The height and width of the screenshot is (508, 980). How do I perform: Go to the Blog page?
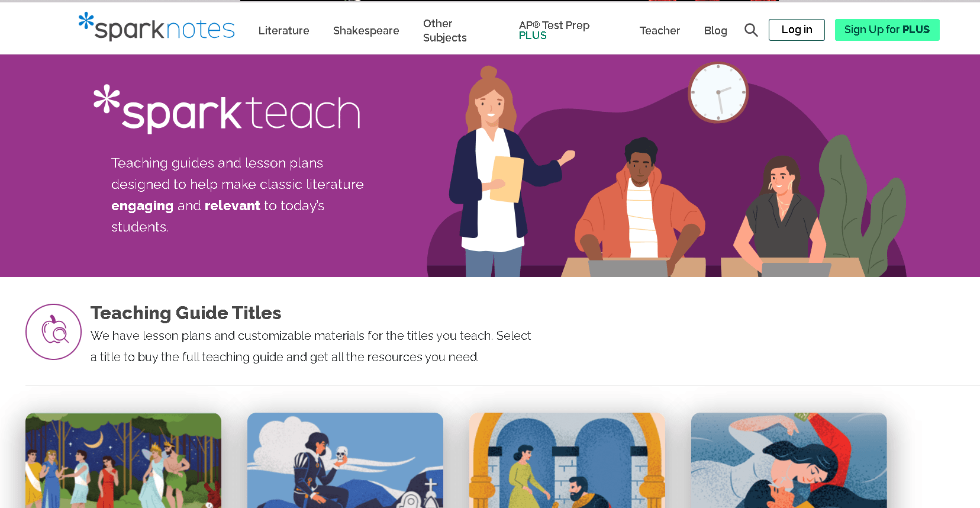[x=715, y=31]
